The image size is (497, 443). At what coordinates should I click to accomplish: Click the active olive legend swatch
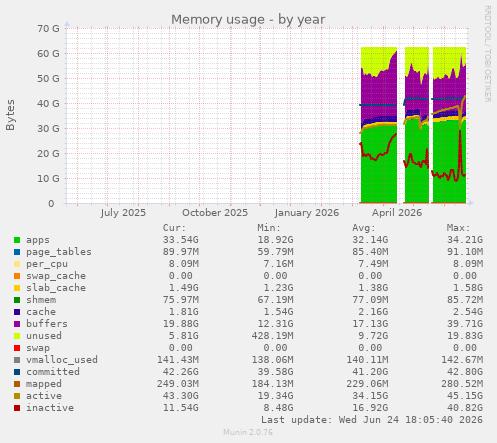pyautogui.click(x=17, y=396)
